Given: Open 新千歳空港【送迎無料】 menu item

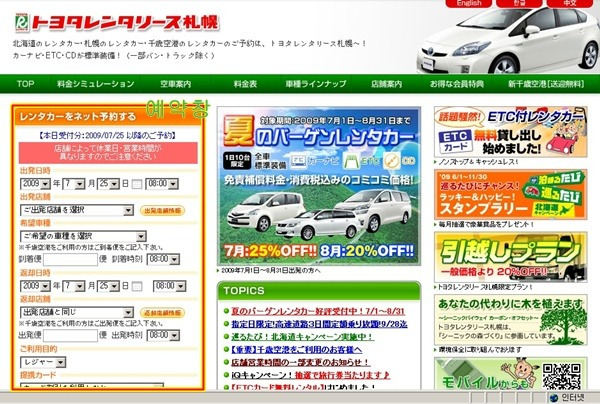Looking at the screenshot, I should pyautogui.click(x=546, y=84).
